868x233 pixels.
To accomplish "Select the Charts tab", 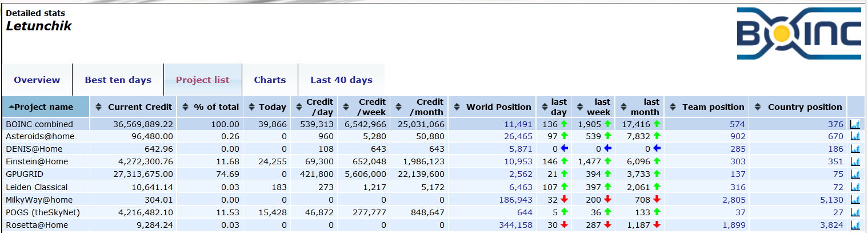I will [270, 80].
